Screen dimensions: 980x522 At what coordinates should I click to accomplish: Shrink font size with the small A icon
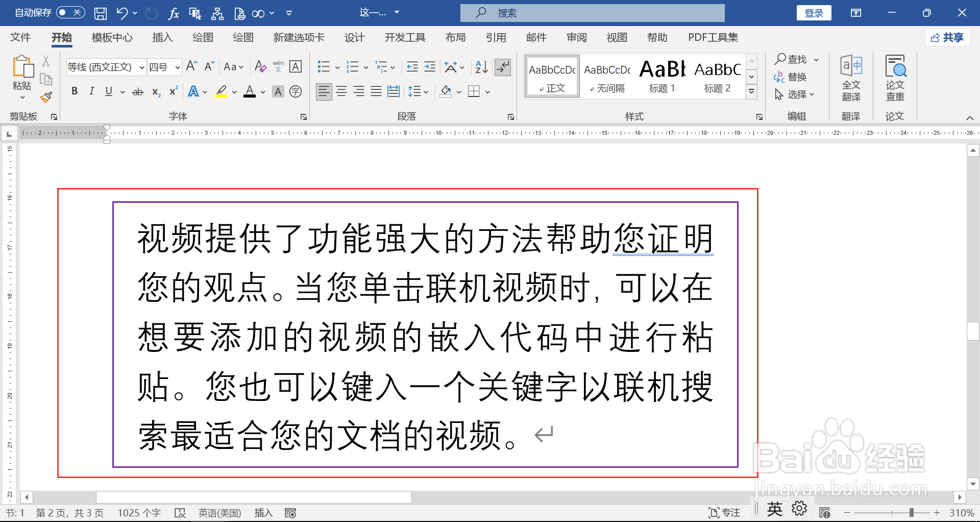click(x=209, y=66)
